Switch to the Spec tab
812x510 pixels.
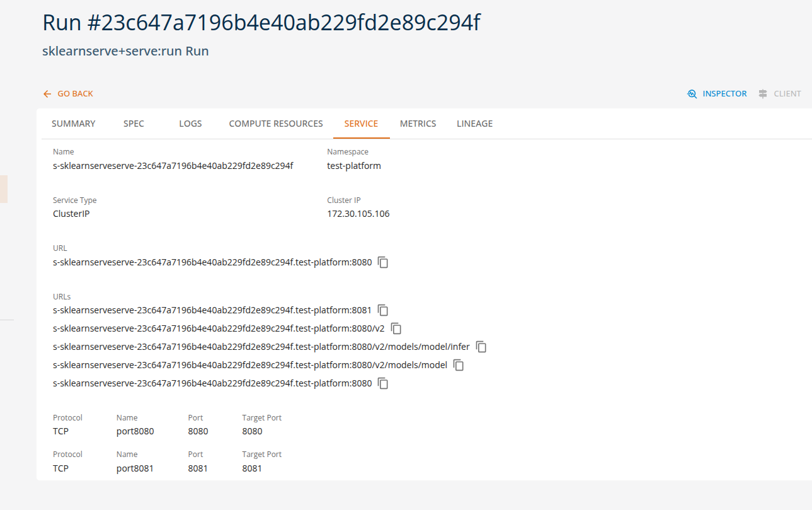(134, 124)
